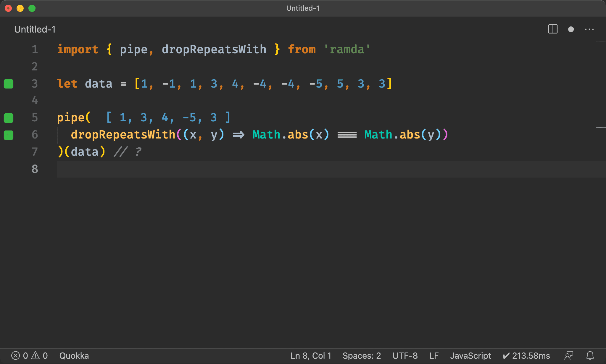Click the data variable on line 3
This screenshot has width=606, height=364.
point(99,84)
